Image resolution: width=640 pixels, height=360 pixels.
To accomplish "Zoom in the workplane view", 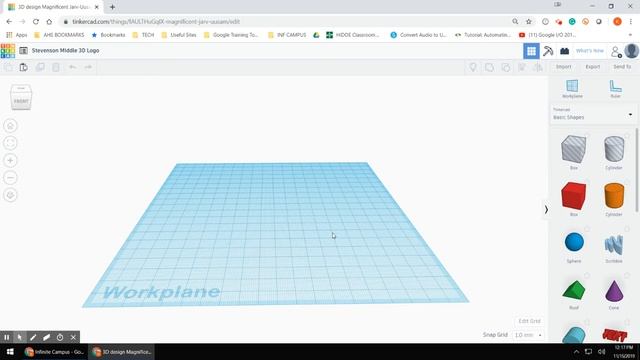I will 11,160.
